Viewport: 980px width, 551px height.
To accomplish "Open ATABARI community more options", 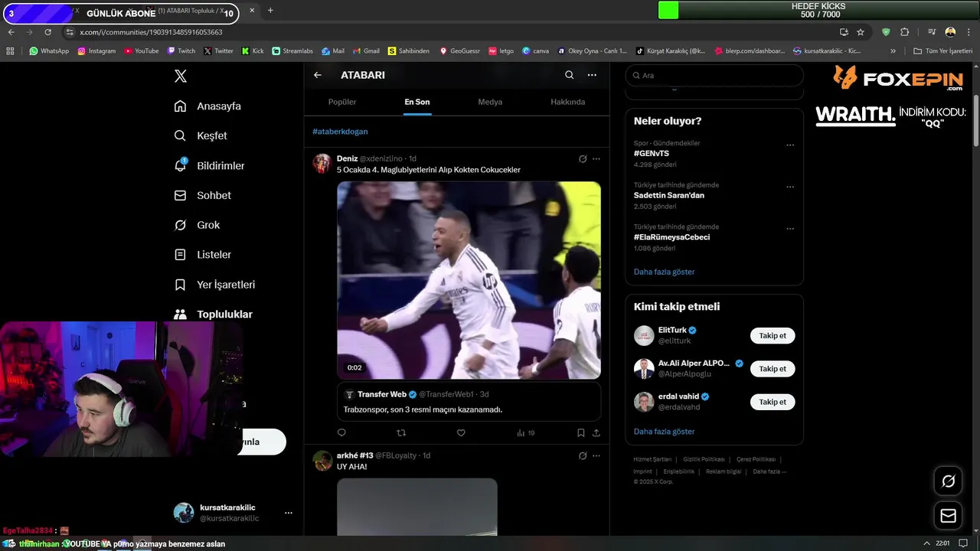I will tap(592, 75).
